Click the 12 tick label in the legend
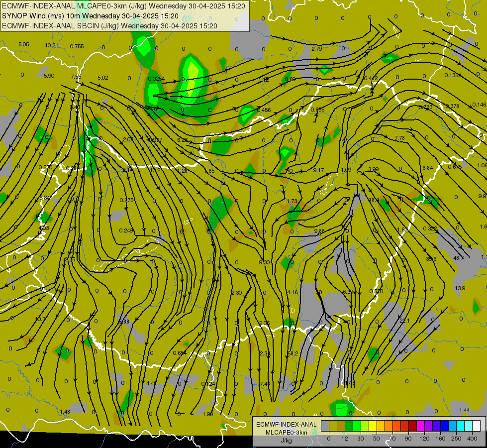 tap(345, 439)
